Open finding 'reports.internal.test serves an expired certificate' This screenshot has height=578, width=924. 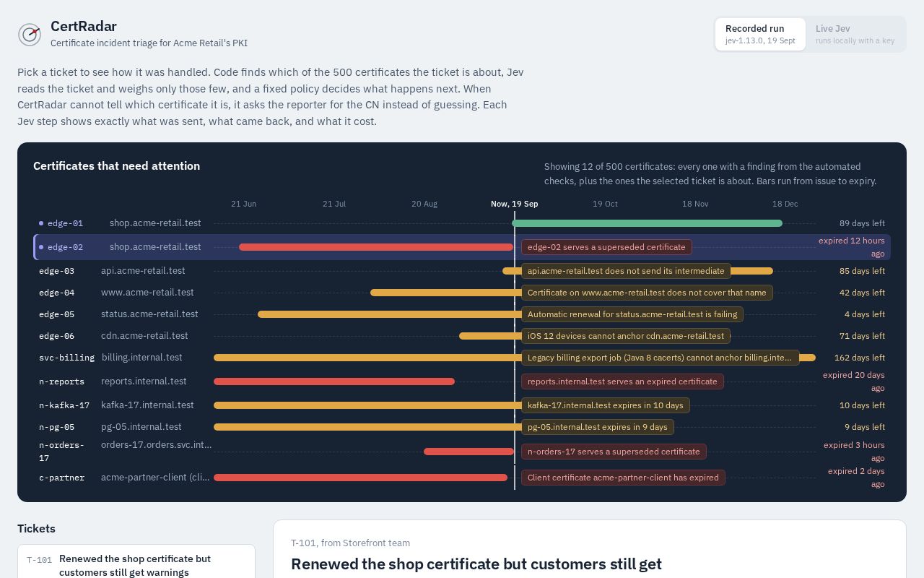(622, 381)
